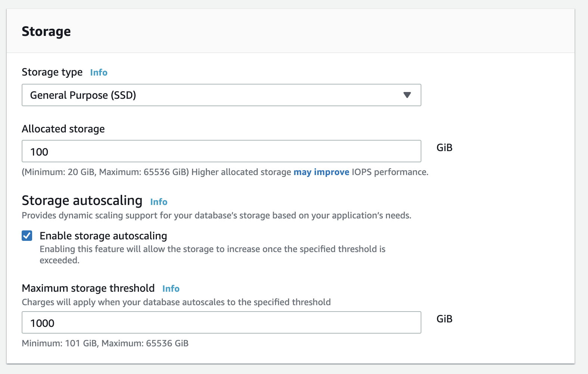Open the Storage type dropdown
This screenshot has width=588, height=374.
(221, 95)
